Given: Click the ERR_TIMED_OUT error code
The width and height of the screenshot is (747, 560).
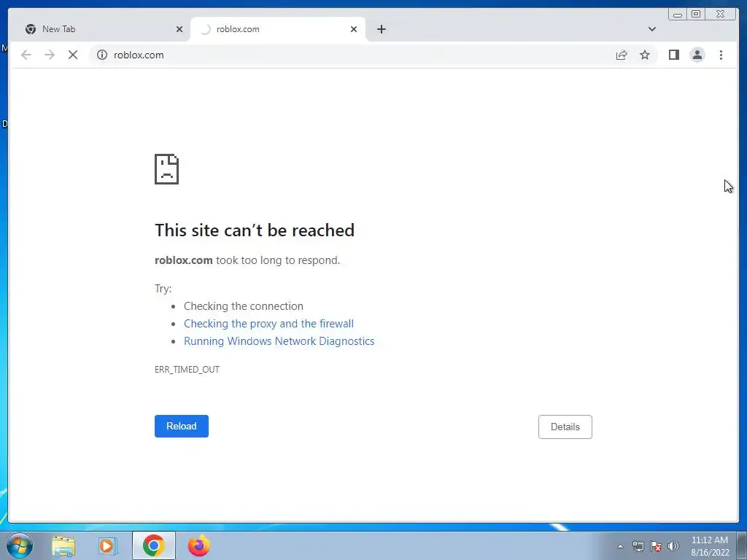Looking at the screenshot, I should pyautogui.click(x=187, y=370).
